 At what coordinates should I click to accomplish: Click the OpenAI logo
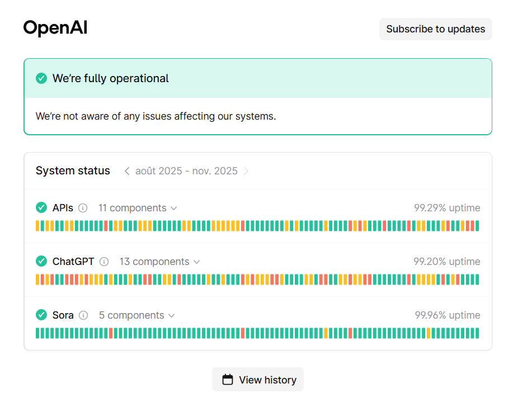55,28
